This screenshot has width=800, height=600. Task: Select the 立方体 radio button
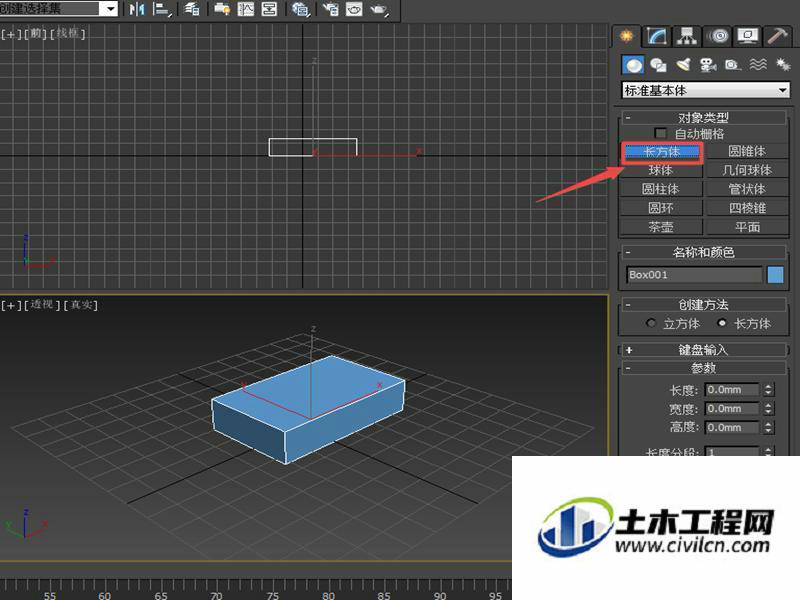click(x=651, y=323)
